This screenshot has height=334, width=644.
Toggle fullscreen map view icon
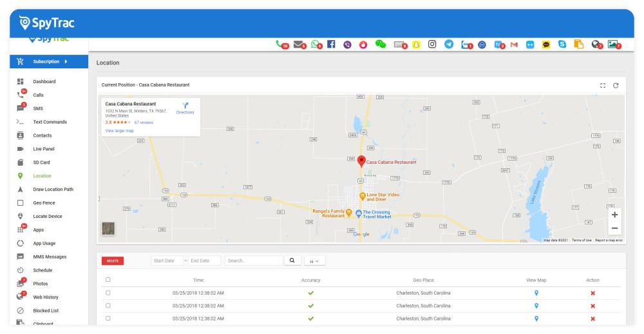pos(603,85)
